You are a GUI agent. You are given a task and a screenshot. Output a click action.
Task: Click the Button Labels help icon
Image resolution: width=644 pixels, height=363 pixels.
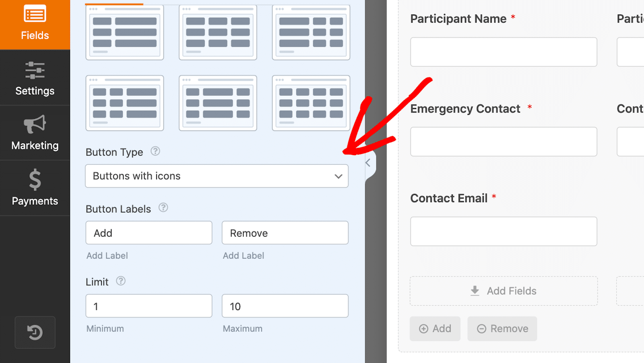[163, 207]
